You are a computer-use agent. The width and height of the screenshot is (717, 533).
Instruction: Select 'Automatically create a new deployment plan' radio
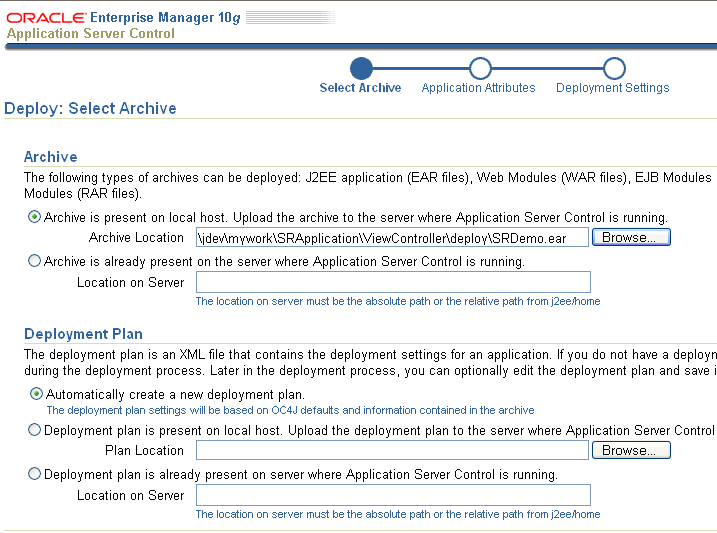36,394
